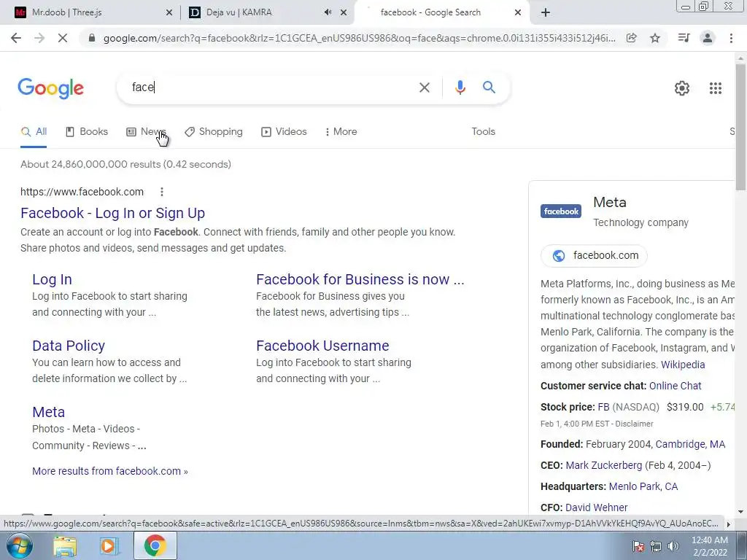Open a new browser tab
Screen dimensions: 747x560
(x=546, y=13)
